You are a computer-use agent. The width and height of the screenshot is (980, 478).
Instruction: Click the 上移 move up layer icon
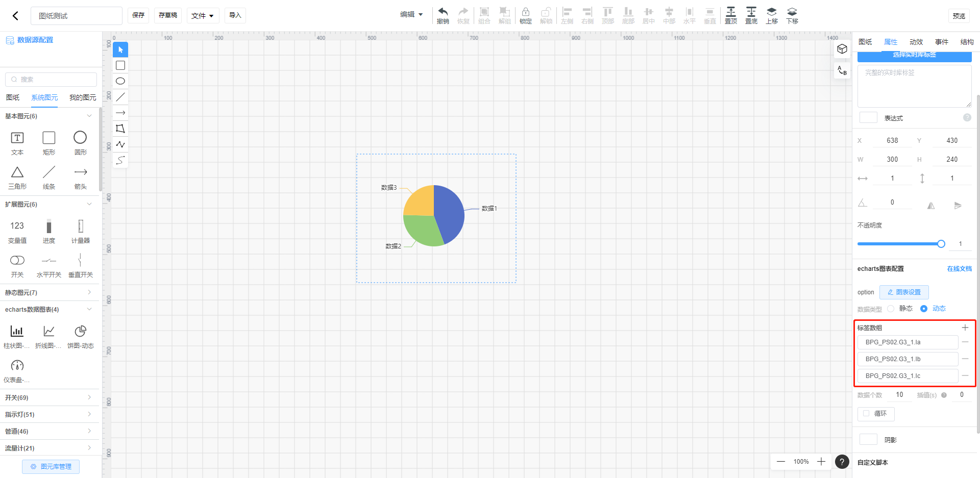[x=772, y=15]
